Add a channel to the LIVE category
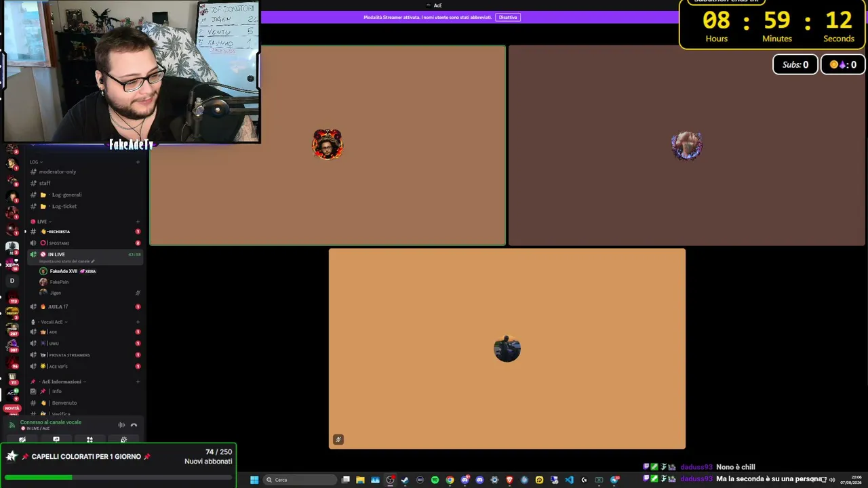Image resolution: width=868 pixels, height=488 pixels. 138,222
